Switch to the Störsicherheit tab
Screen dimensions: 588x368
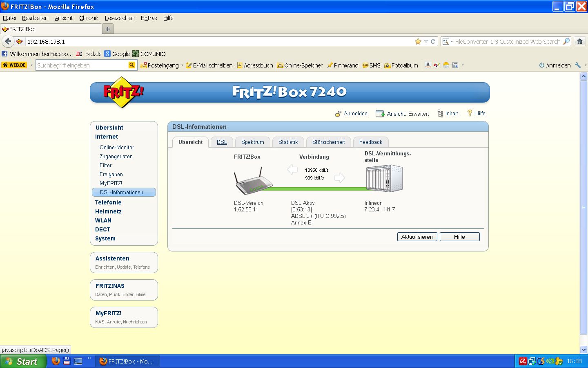329,142
